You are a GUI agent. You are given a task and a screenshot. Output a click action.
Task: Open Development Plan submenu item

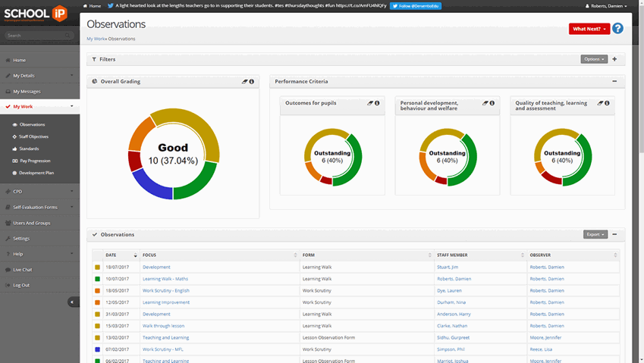coord(36,173)
